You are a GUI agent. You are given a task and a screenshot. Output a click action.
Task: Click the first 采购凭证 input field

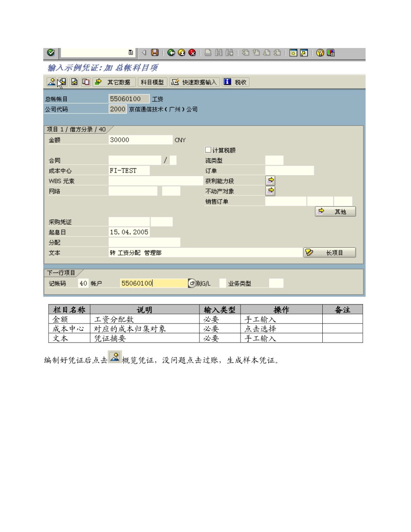(129, 222)
